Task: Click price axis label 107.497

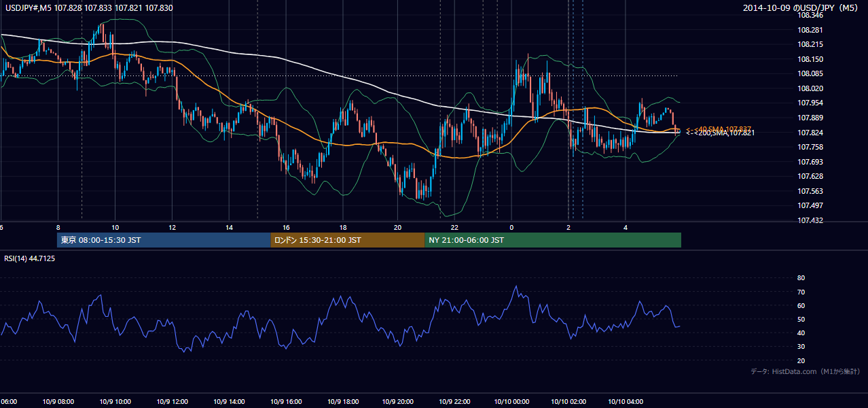Action: [x=810, y=205]
